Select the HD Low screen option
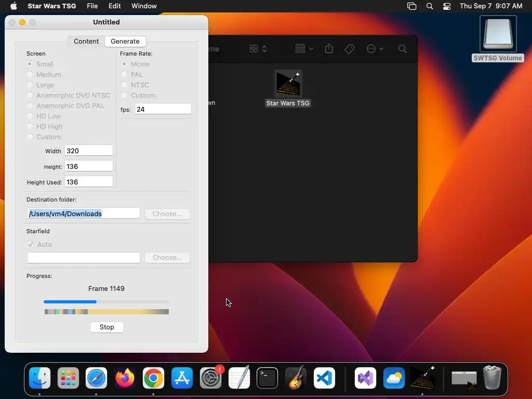Viewport: 532px width, 399px height. click(x=44, y=116)
